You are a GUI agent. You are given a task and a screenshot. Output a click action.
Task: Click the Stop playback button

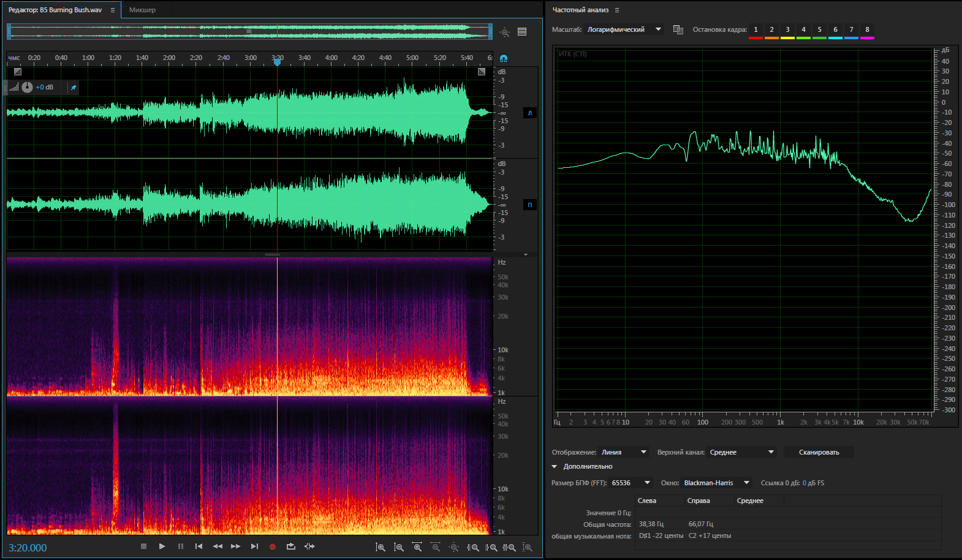tap(143, 547)
